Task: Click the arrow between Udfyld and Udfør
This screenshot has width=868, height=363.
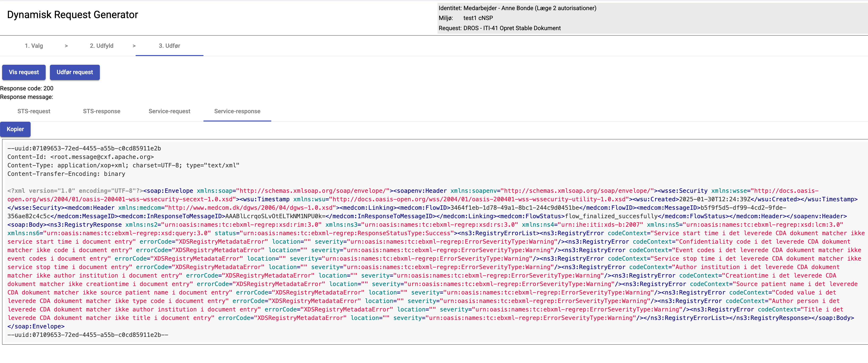Action: point(134,46)
